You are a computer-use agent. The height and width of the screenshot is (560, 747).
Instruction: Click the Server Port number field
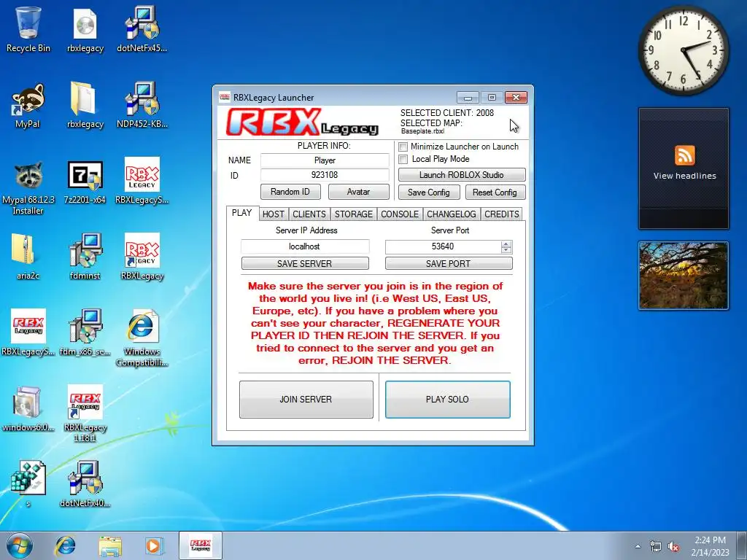(x=443, y=246)
